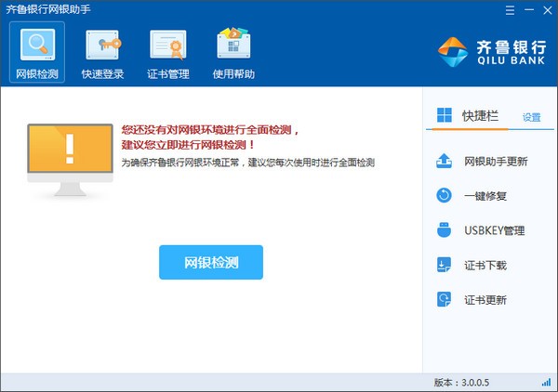558x392 pixels.
Task: Open the title bar menu icon
Action: (x=510, y=10)
